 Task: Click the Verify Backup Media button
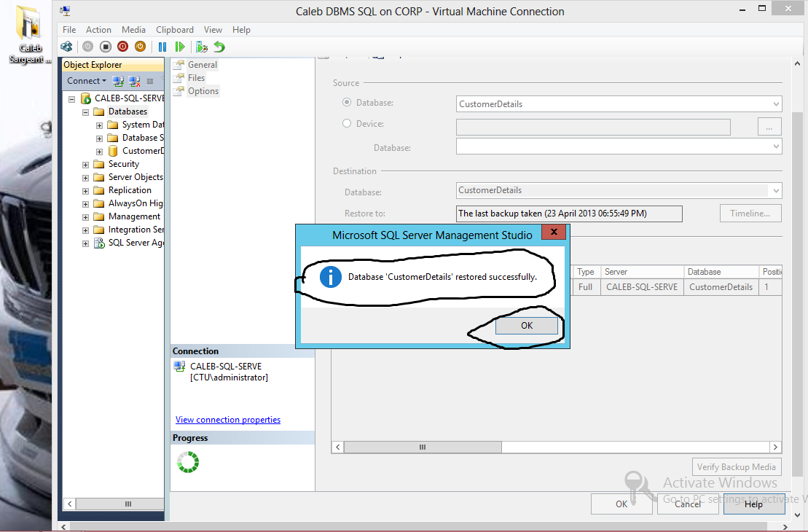737,467
